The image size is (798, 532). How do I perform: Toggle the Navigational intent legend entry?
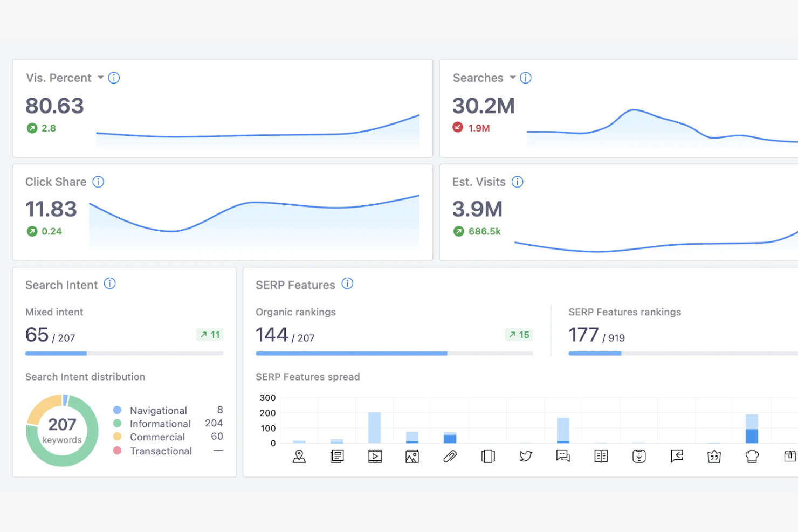click(159, 410)
